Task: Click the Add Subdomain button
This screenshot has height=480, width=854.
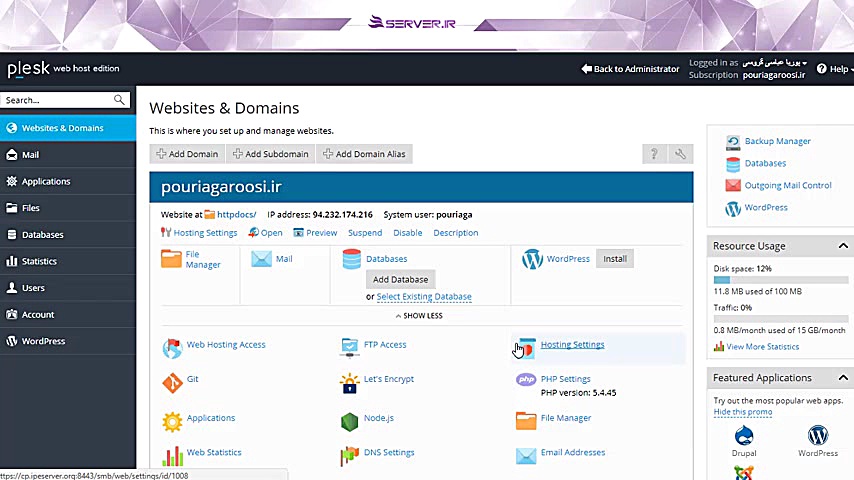Action: [x=271, y=154]
